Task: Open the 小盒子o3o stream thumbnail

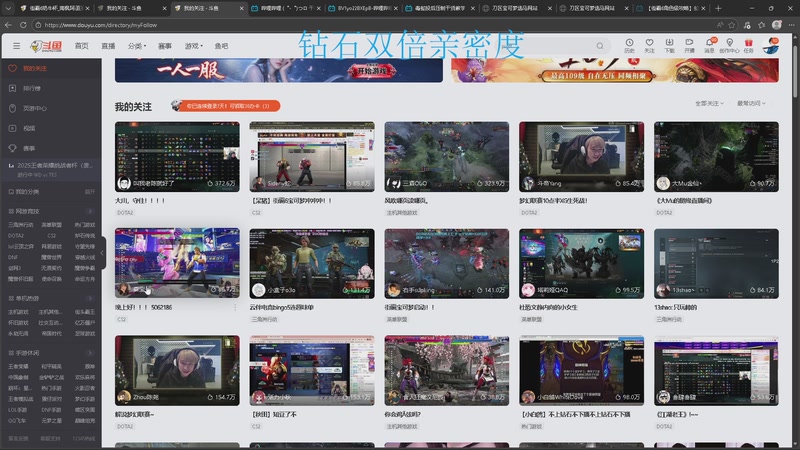Action: [x=312, y=263]
